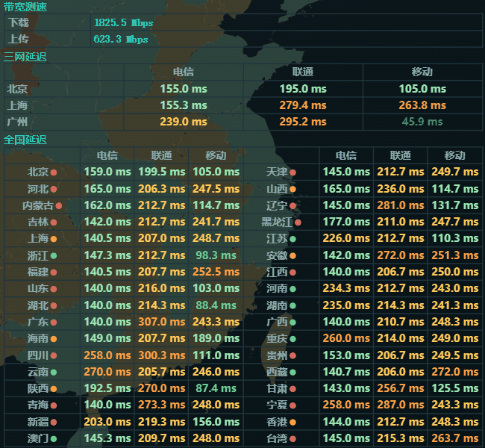This screenshot has width=485, height=448.
Task: Click the 226.0 ms 江苏 电信 value
Action: point(346,238)
